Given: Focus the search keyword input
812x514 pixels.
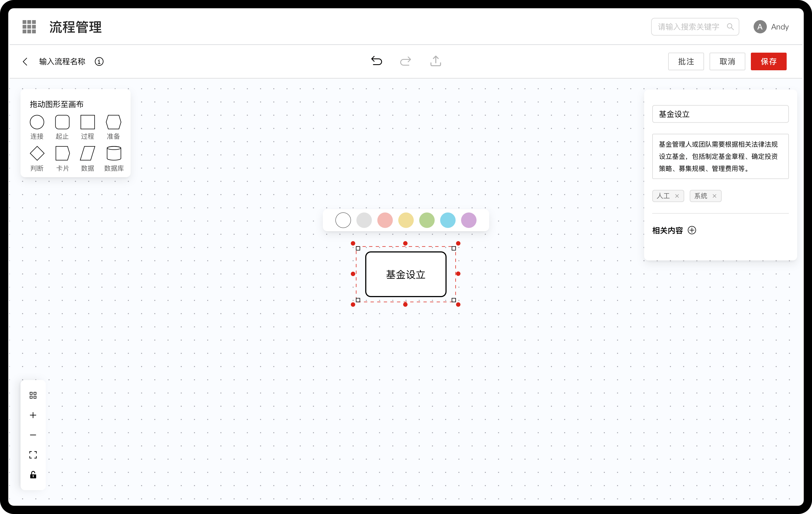Looking at the screenshot, I should pyautogui.click(x=695, y=27).
